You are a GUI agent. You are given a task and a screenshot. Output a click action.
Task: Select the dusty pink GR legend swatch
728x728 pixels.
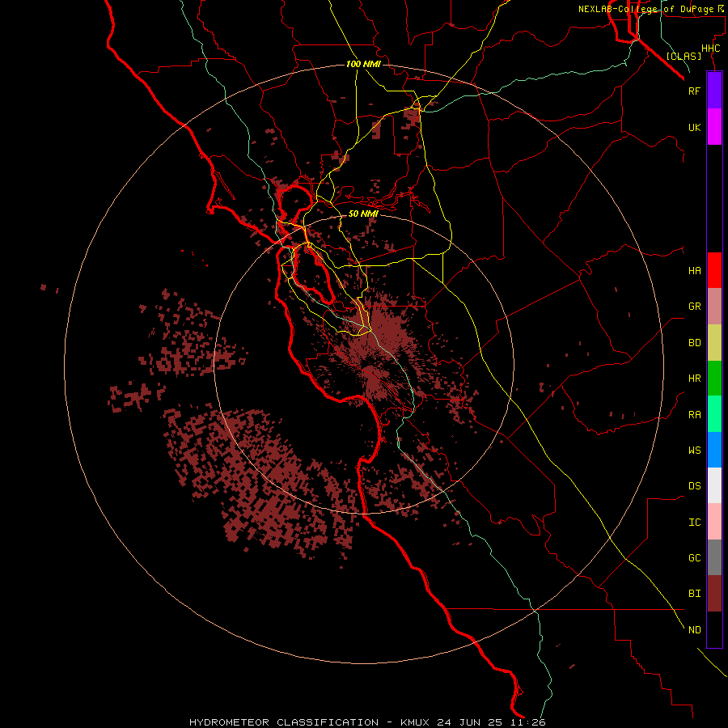point(714,306)
